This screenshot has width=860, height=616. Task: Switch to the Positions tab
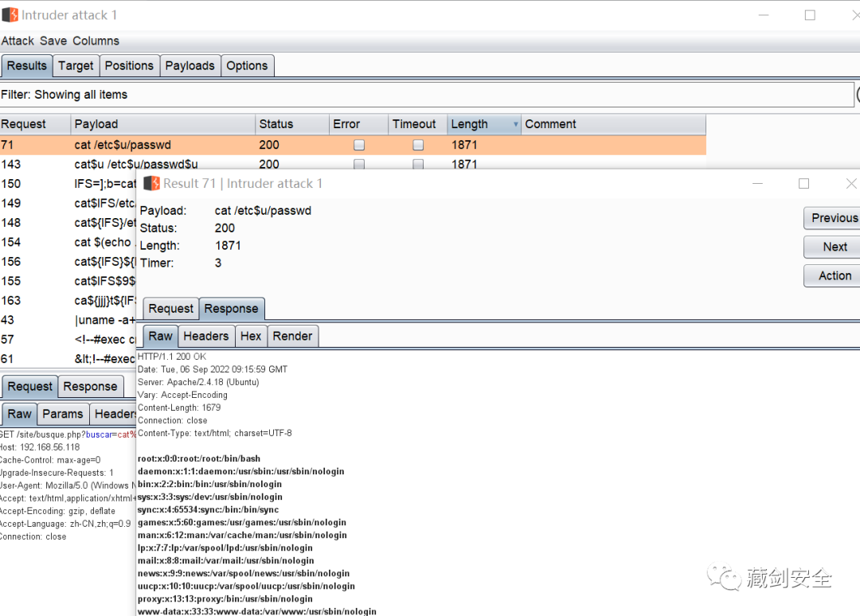coord(129,66)
